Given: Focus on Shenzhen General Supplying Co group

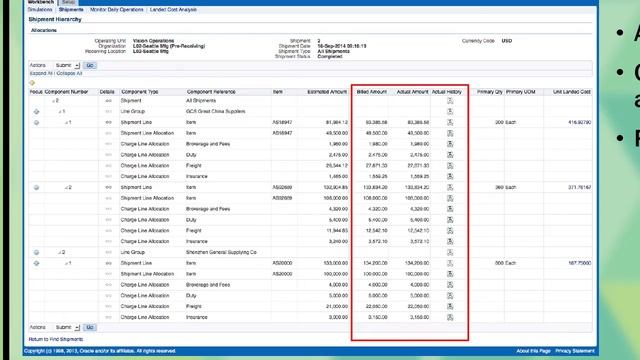Looking at the screenshot, I should (36, 252).
